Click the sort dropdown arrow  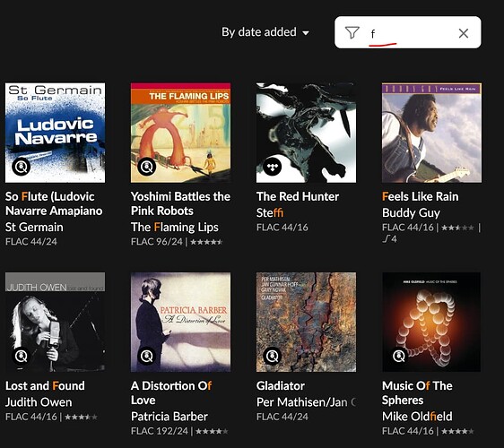click(306, 33)
